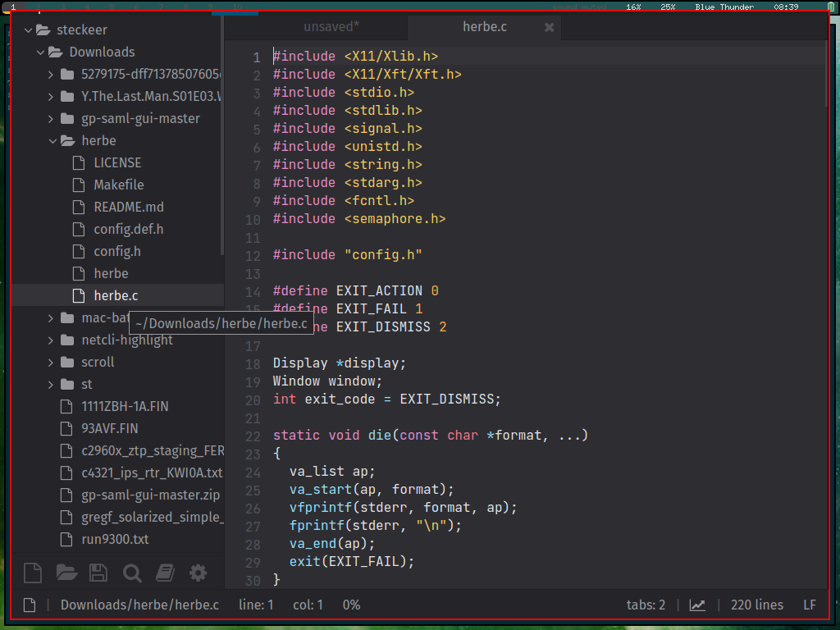Click the config.def.h file icon

[x=79, y=230]
